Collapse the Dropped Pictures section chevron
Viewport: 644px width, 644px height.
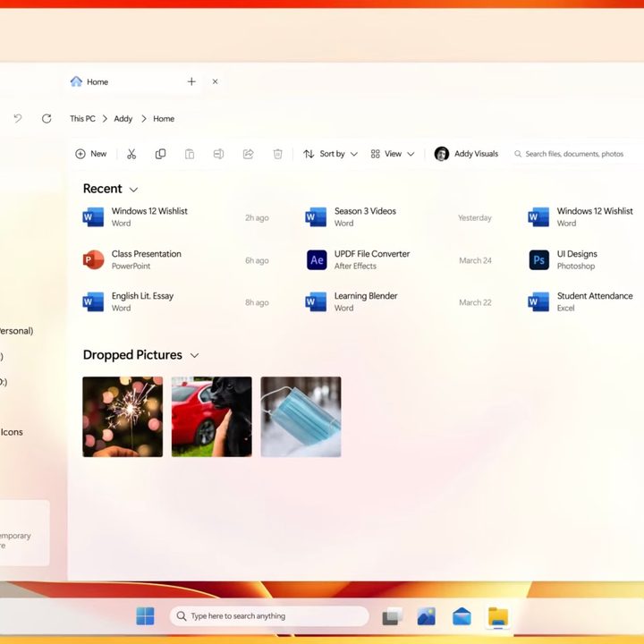pos(194,355)
